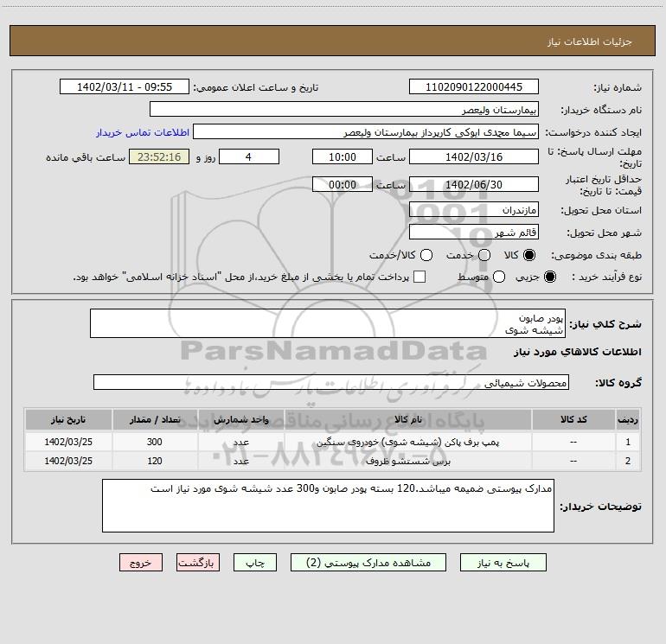Click the جزئیات اطلاعات نیاز header title
The width and height of the screenshot is (666, 644).
(590, 41)
